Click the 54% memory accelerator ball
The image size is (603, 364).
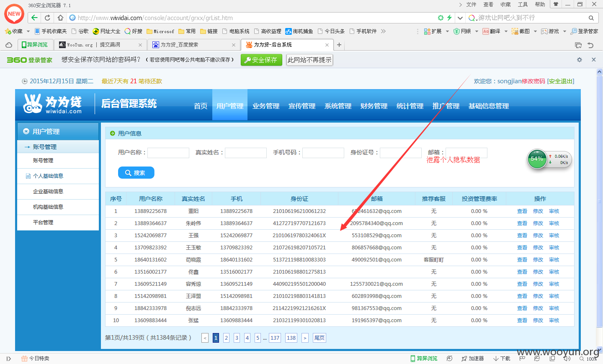tap(537, 159)
